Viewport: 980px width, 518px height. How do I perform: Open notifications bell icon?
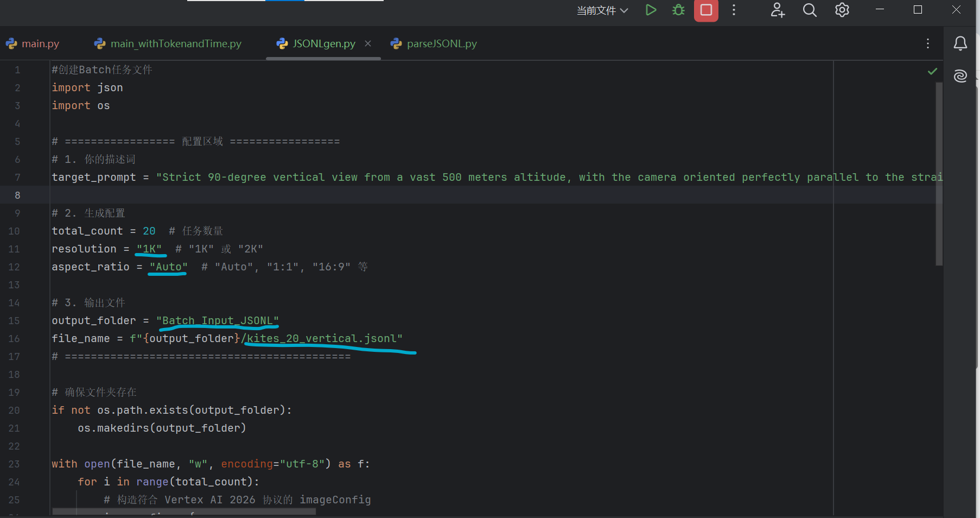pos(960,43)
